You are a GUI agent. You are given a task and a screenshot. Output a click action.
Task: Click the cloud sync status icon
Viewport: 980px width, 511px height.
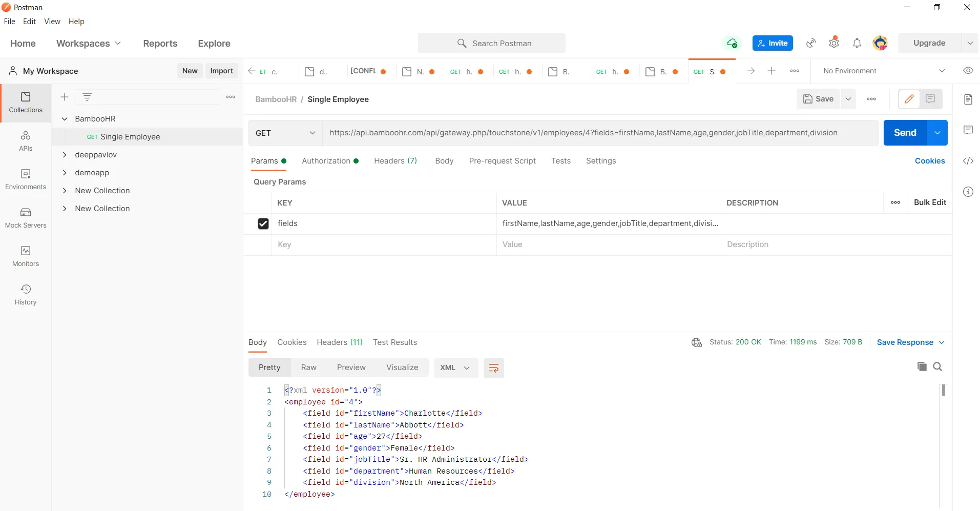[x=732, y=43]
